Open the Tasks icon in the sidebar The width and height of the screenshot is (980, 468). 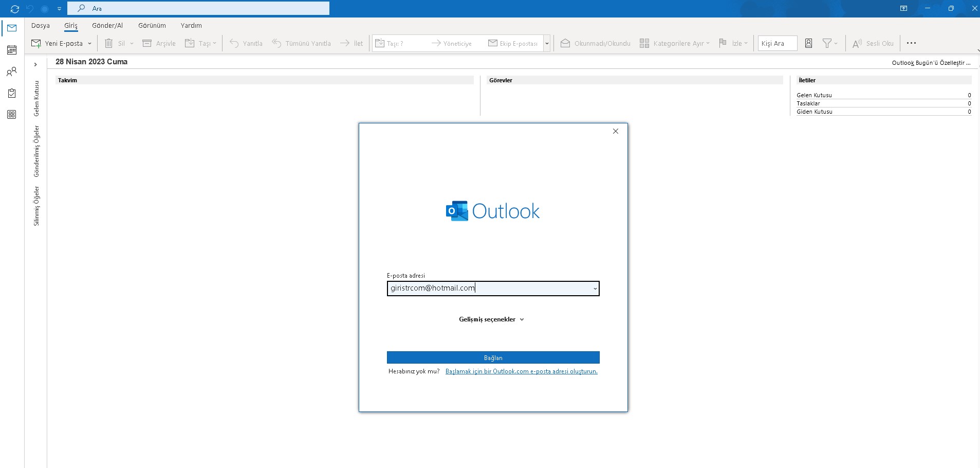coord(11,93)
